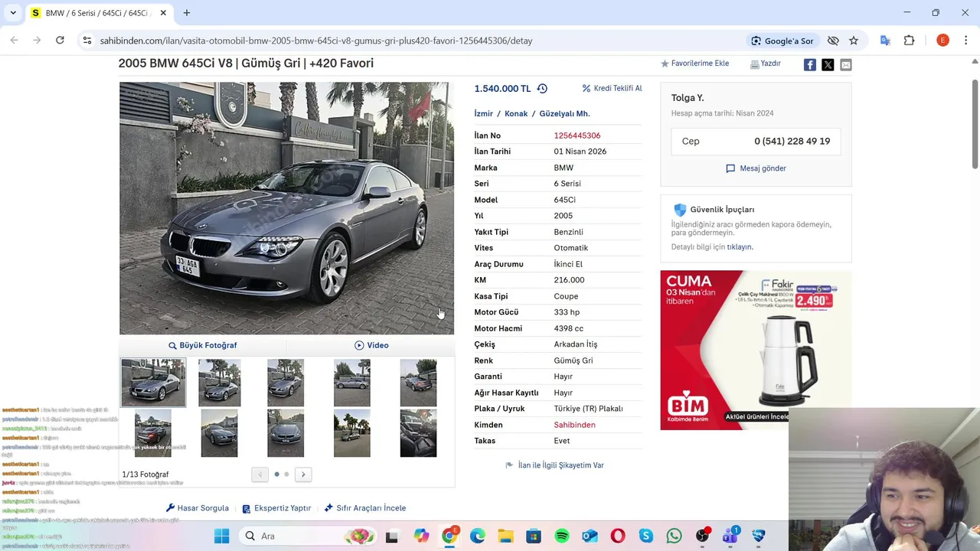
Task: Select fifth thumbnail in top row
Action: pyautogui.click(x=418, y=383)
